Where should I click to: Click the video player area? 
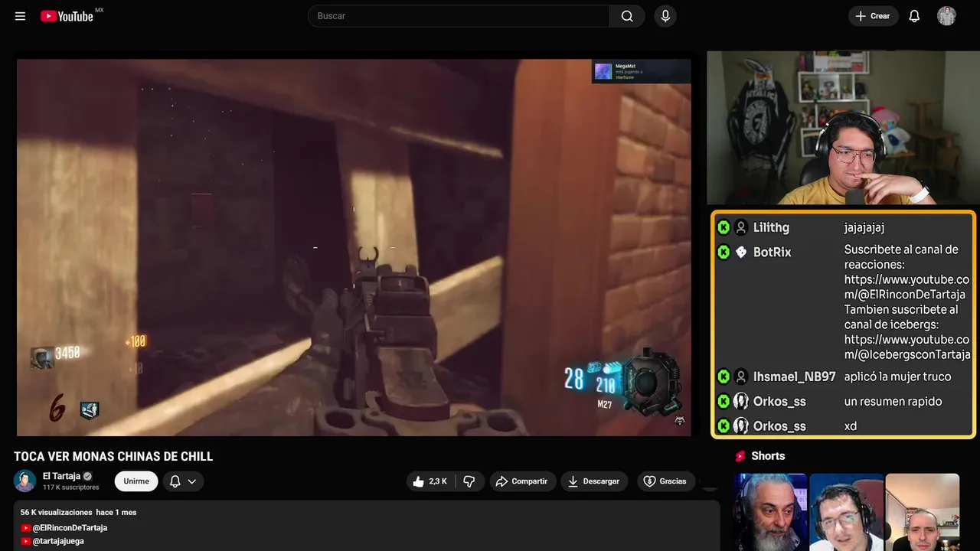tap(354, 247)
